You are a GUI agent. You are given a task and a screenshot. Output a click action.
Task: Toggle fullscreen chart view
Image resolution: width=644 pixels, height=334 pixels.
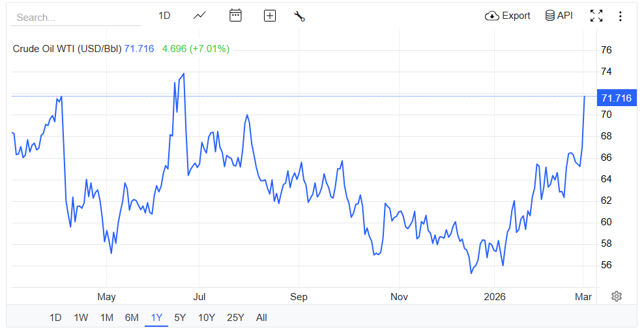point(596,16)
